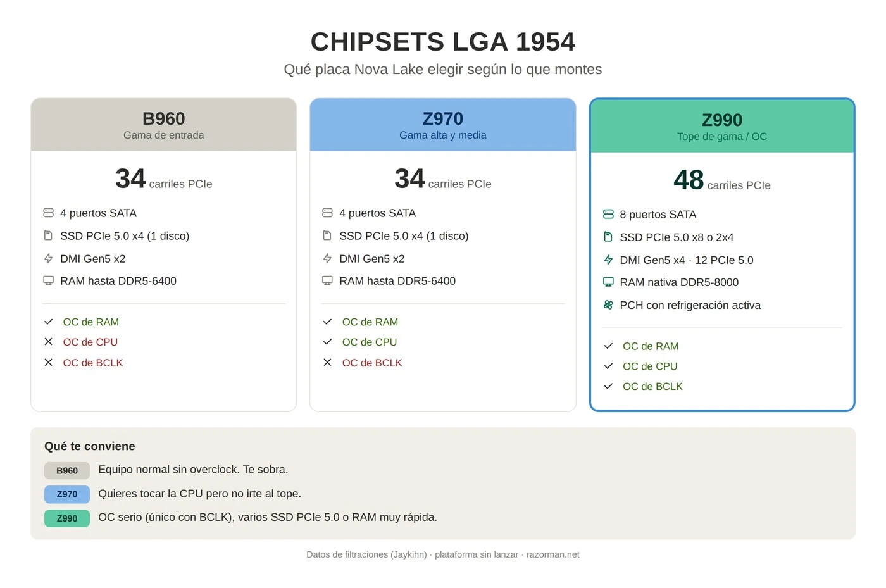
Task: Click the monitor icon next to RAM nativa DDR5-8000
Action: pyautogui.click(x=608, y=282)
